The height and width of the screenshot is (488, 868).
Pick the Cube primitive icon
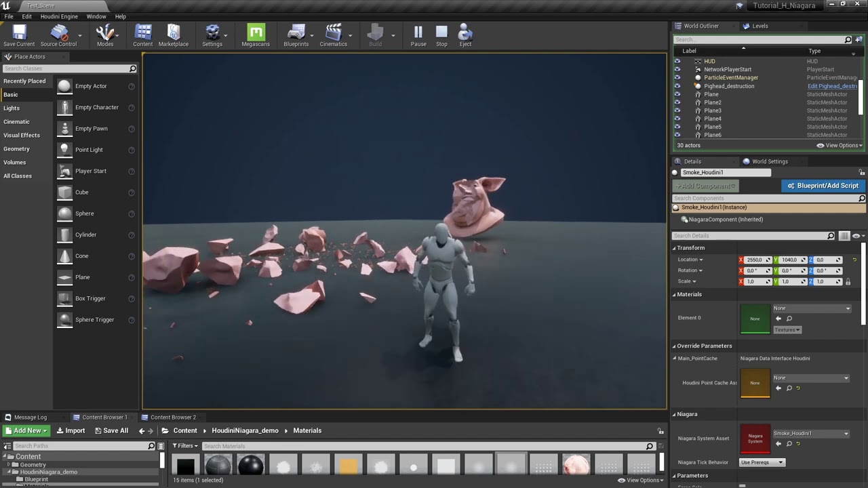click(64, 192)
